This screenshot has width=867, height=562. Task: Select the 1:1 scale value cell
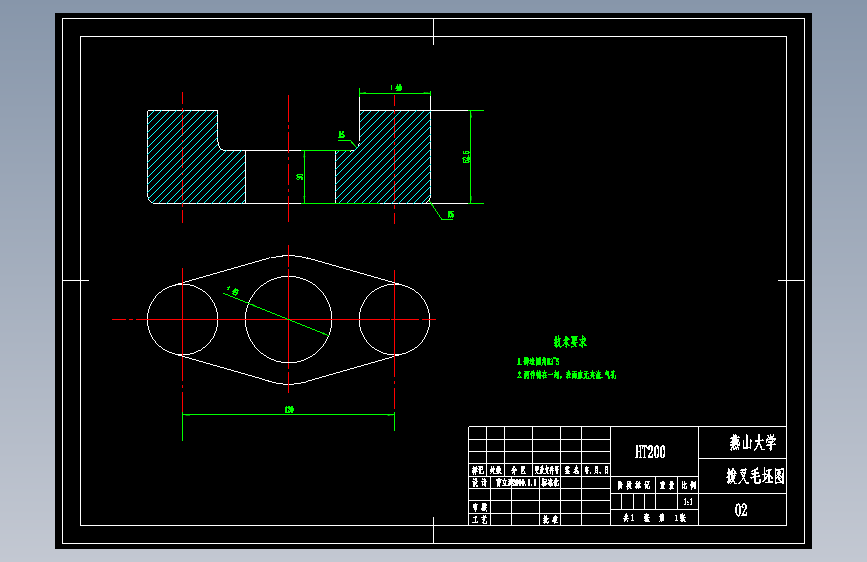[x=688, y=502]
